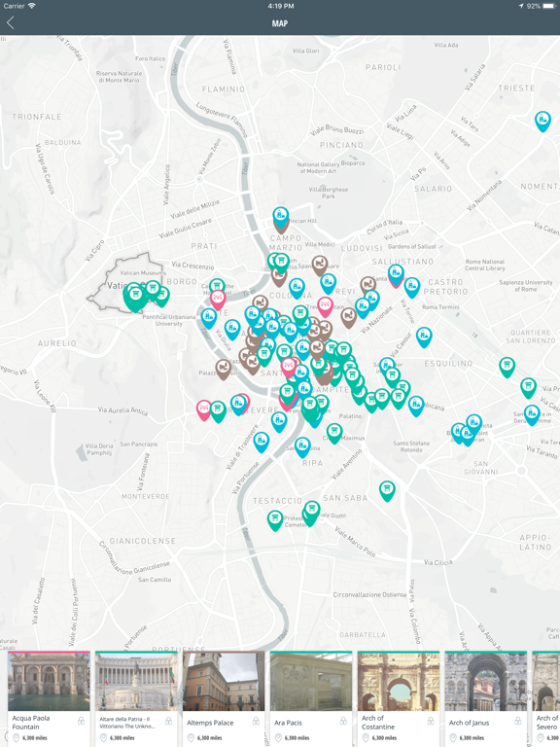Click location marker icon on Acqua Paola card
This screenshot has width=560, height=747.
[x=17, y=738]
